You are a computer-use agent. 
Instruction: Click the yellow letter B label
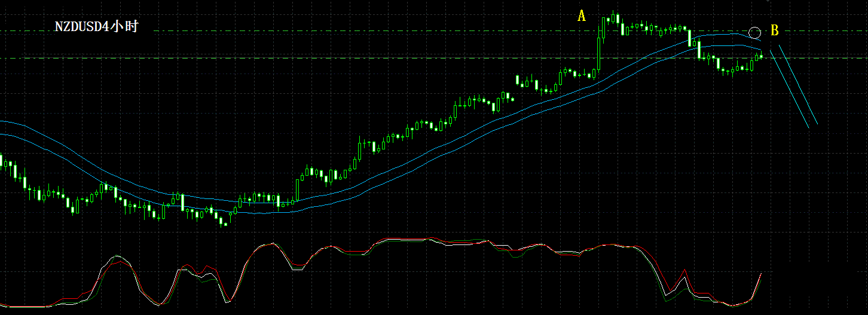pos(774,30)
